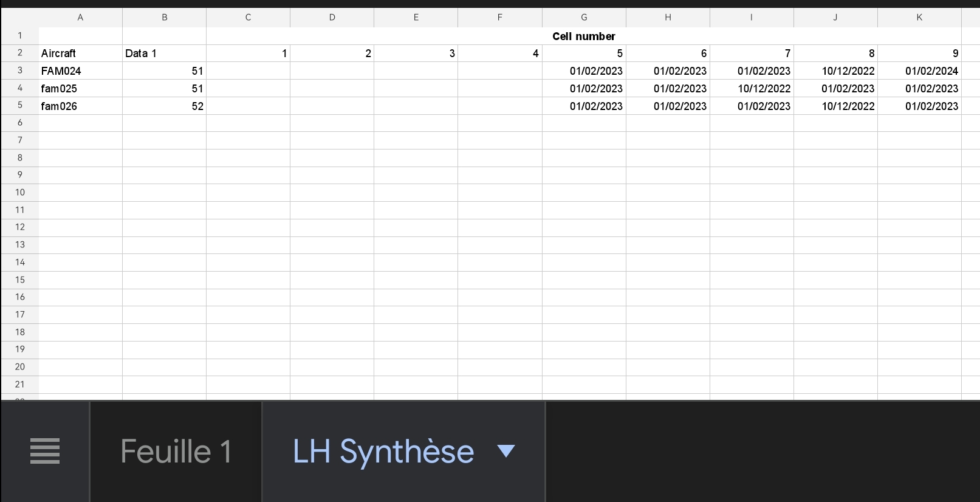
Task: Click cell number '1' header in column C
Action: point(248,53)
